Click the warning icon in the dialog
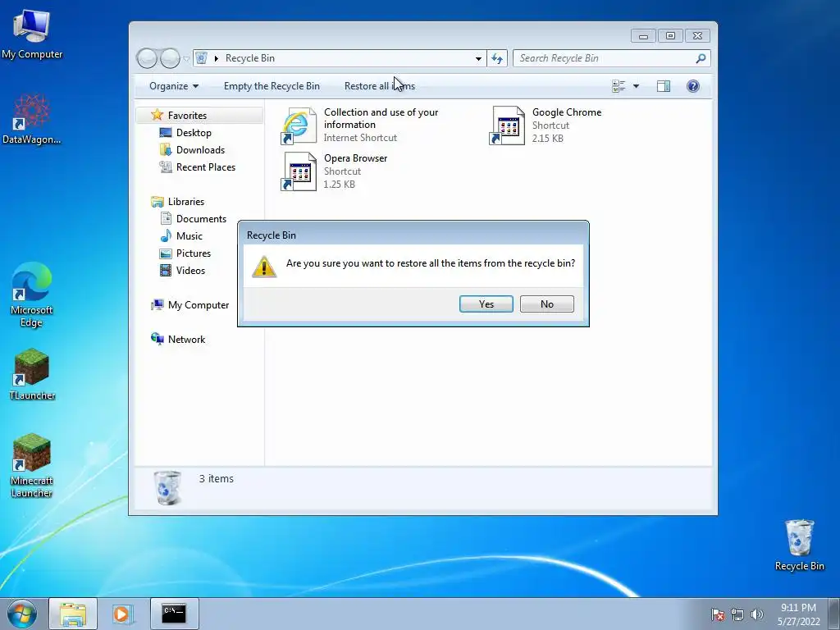The height and width of the screenshot is (630, 840). click(x=263, y=267)
